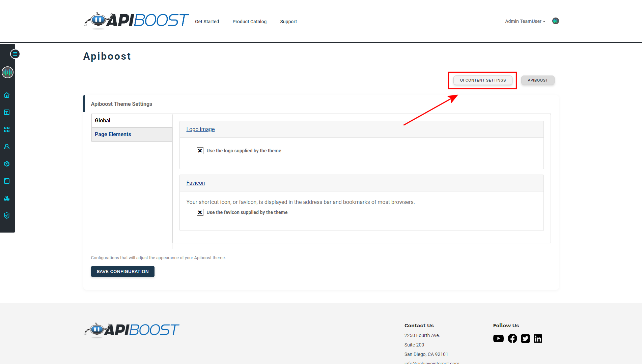Open the Admin TeamUser dropdown menu
The height and width of the screenshot is (364, 642).
coord(525,21)
